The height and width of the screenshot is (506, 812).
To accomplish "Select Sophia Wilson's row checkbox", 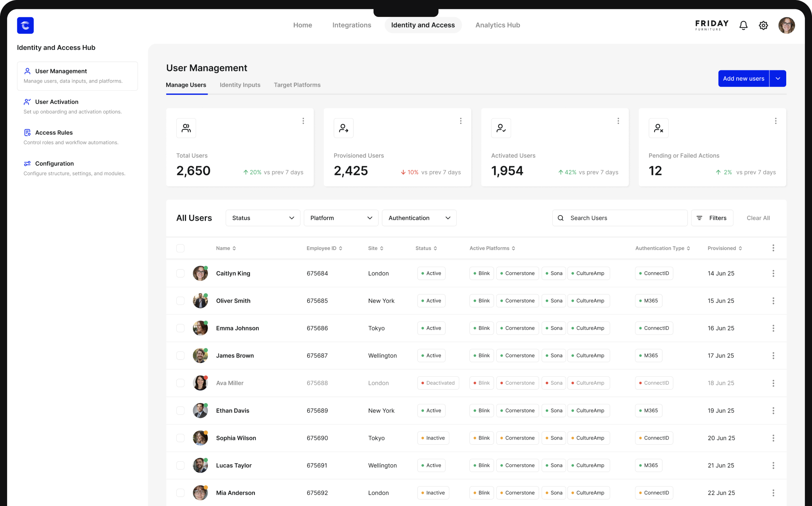I will (x=180, y=438).
